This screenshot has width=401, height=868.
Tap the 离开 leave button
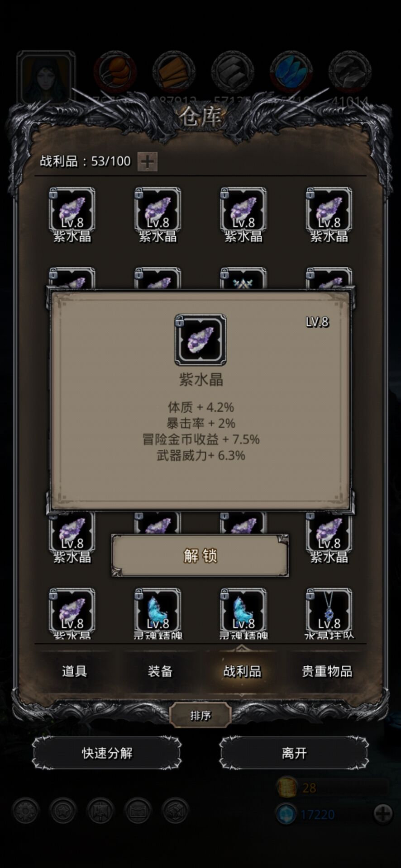[294, 753]
